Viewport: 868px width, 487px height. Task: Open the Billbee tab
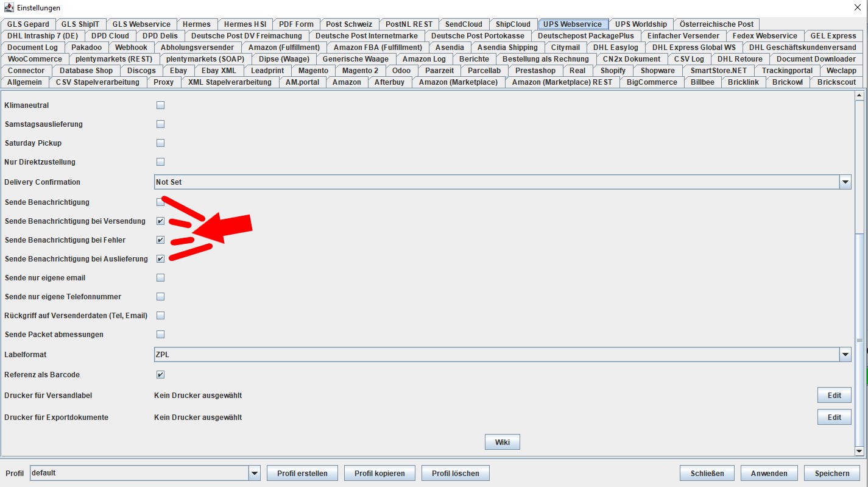702,82
